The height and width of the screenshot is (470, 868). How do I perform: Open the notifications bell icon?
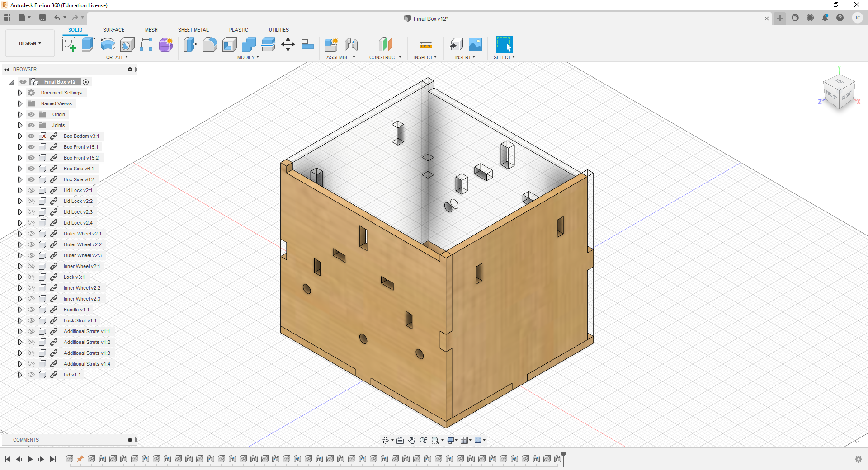(825, 18)
